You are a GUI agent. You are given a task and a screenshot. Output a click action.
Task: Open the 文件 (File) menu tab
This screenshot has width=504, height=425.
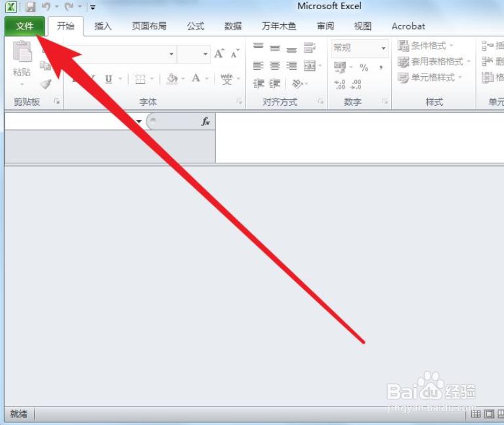pos(25,26)
